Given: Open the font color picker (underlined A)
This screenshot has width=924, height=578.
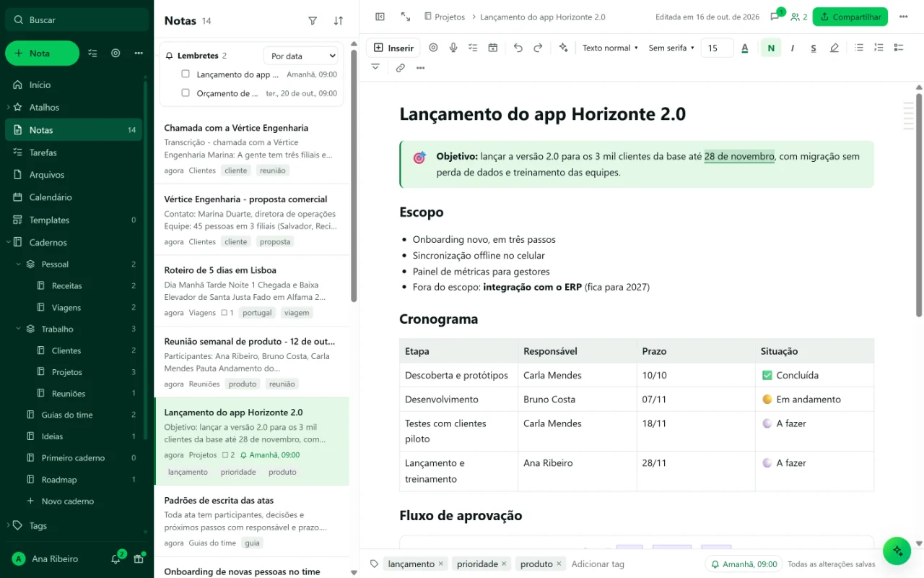Looking at the screenshot, I should tap(745, 48).
